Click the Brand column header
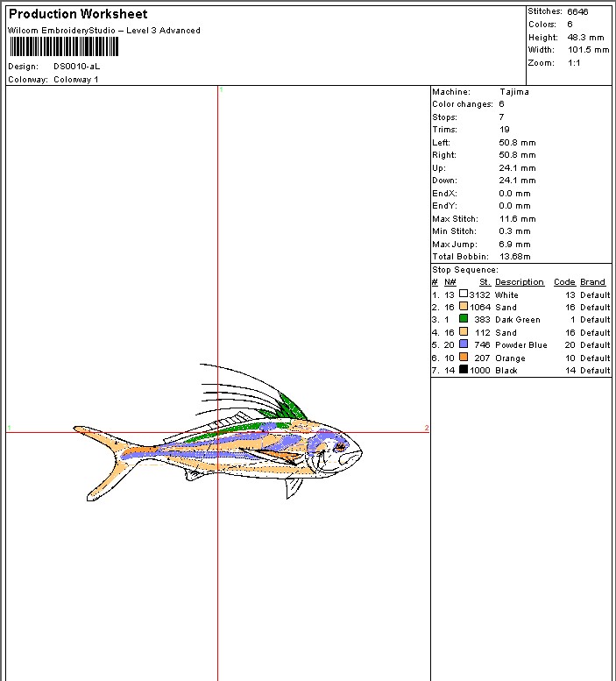 click(592, 282)
